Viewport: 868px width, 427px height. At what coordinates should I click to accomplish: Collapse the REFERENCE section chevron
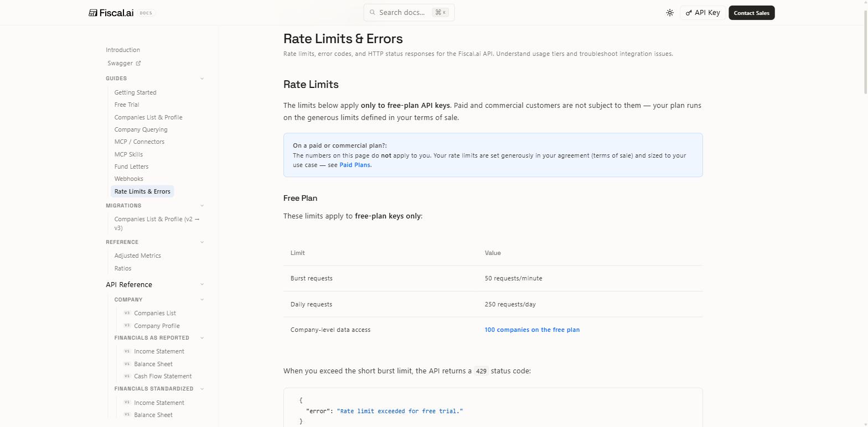pos(202,242)
